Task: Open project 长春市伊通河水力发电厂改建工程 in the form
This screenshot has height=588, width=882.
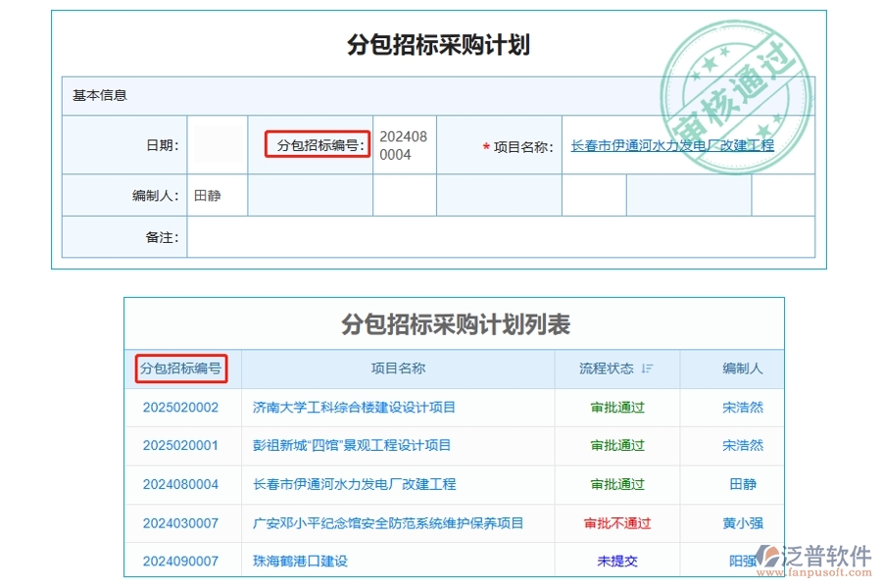Action: 675,145
